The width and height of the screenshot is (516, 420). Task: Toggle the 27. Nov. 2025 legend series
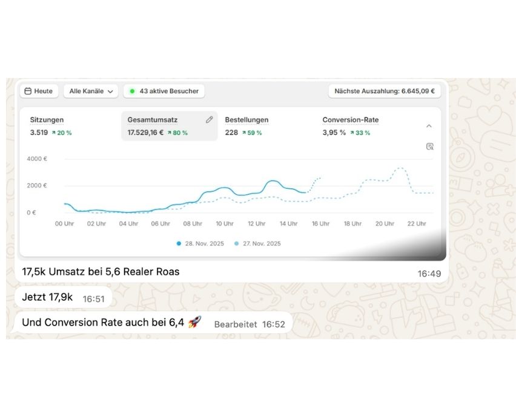click(257, 244)
